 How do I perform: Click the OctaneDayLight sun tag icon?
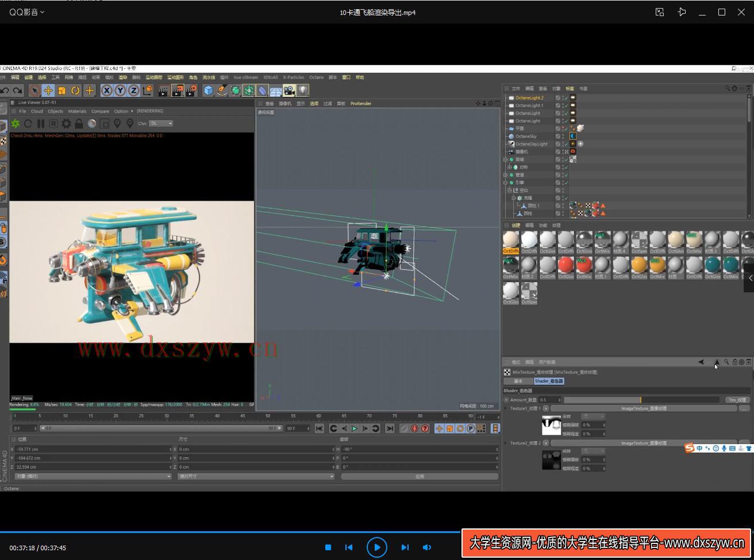pyautogui.click(x=573, y=144)
